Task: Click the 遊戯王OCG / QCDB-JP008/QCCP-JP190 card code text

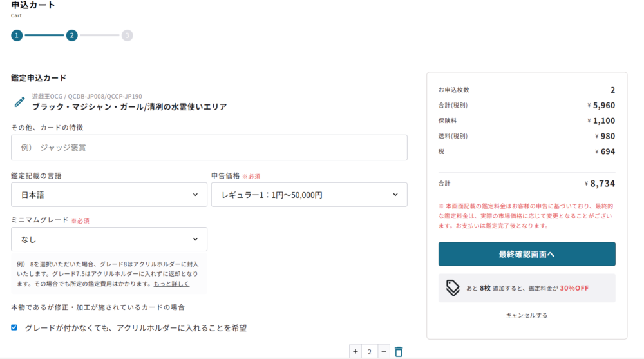Action: pyautogui.click(x=87, y=96)
